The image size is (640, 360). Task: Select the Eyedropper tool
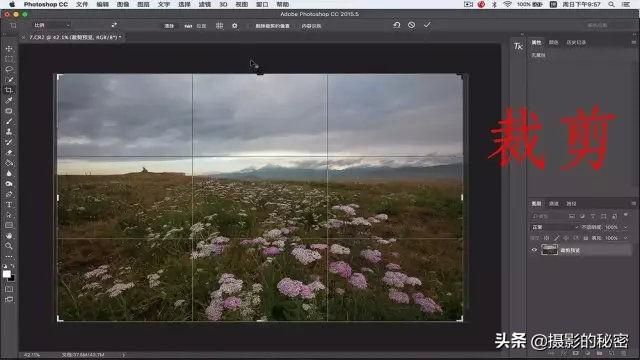coord(9,100)
